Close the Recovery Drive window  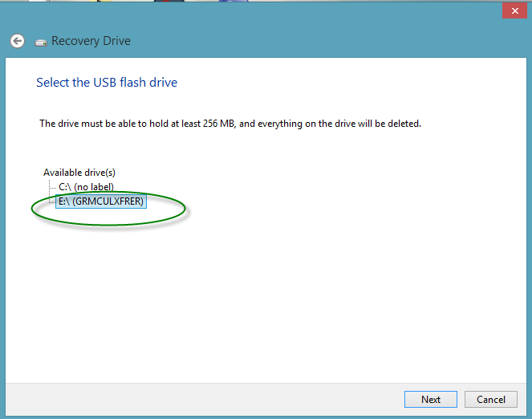click(x=514, y=11)
